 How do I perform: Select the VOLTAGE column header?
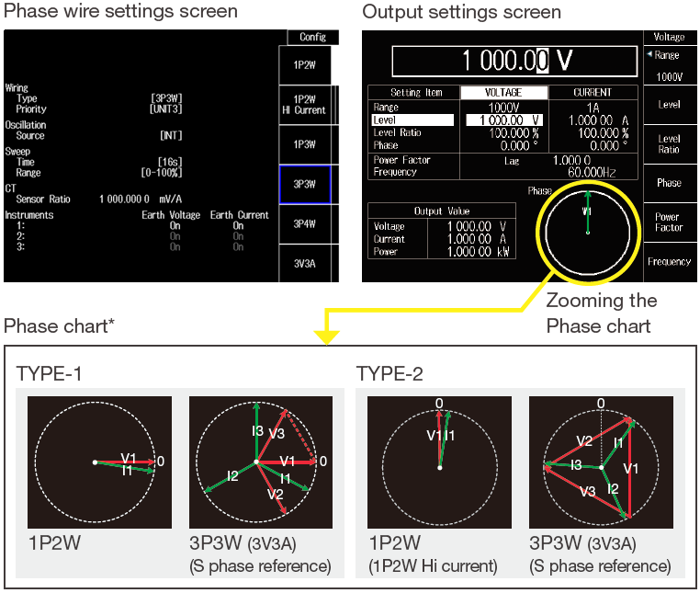pyautogui.click(x=502, y=93)
